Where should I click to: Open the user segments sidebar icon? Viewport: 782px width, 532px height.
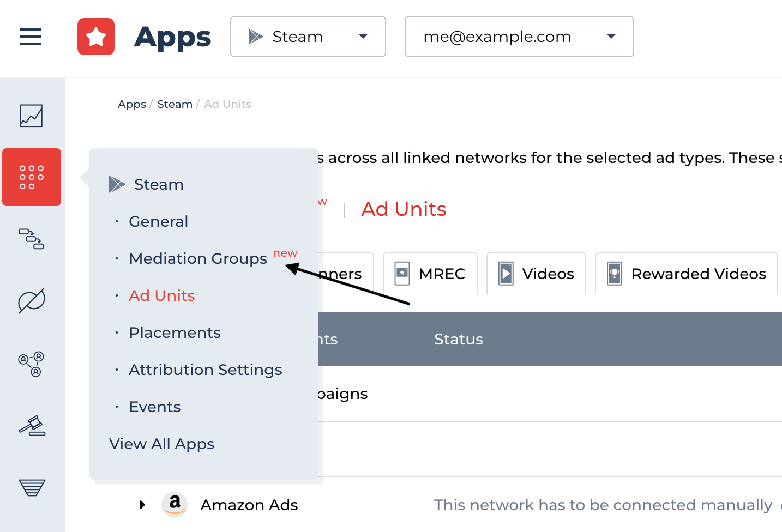31,364
